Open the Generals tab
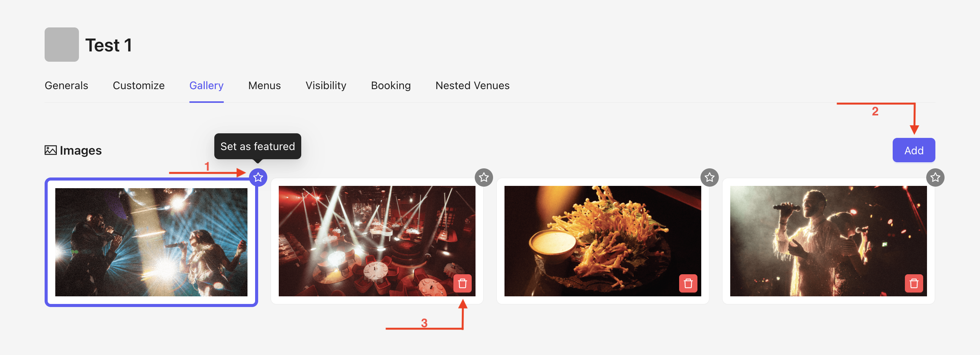This screenshot has width=980, height=355. [66, 85]
